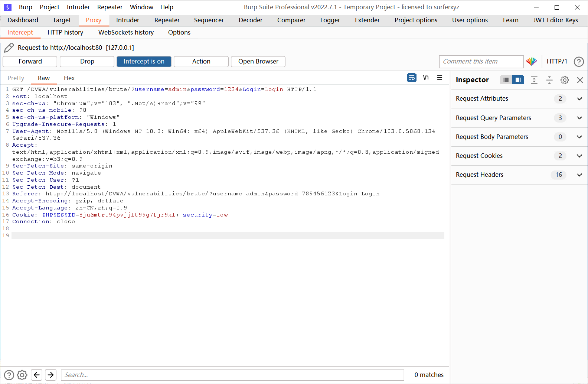Open the Window menu
Image resolution: width=588 pixels, height=384 pixels.
pyautogui.click(x=141, y=7)
